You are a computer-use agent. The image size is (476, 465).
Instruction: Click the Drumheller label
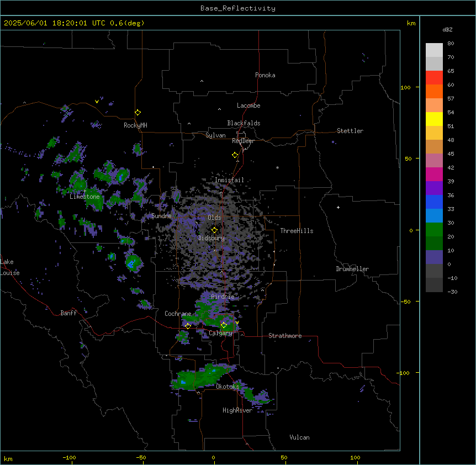(352, 269)
